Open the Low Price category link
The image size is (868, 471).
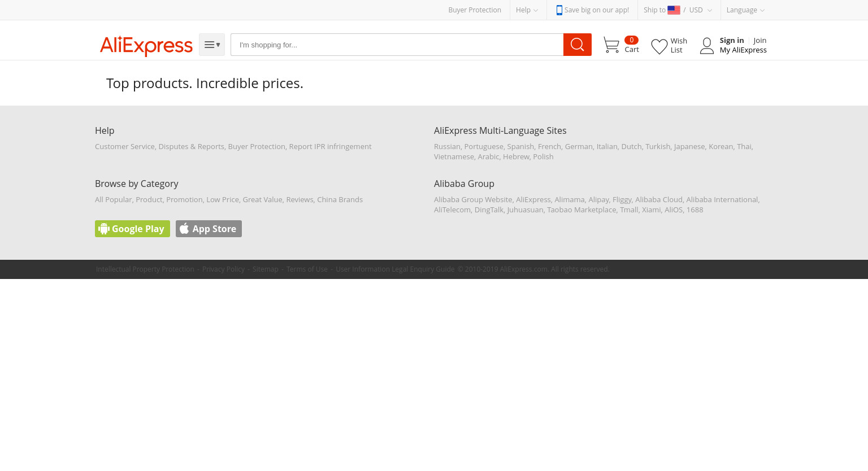tap(223, 199)
